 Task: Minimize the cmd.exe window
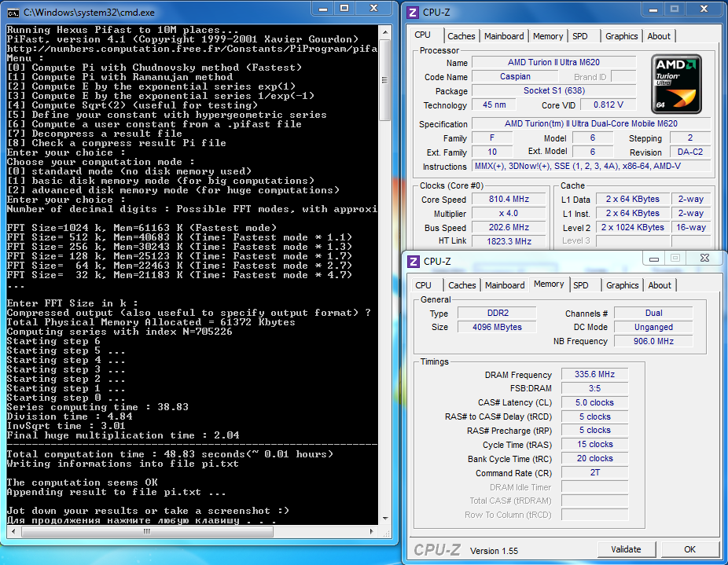tap(323, 9)
